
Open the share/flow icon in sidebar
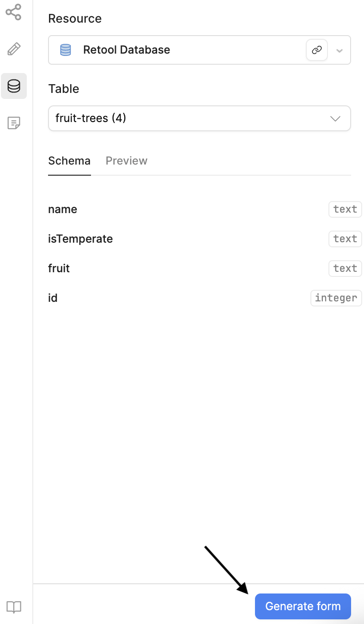(13, 12)
